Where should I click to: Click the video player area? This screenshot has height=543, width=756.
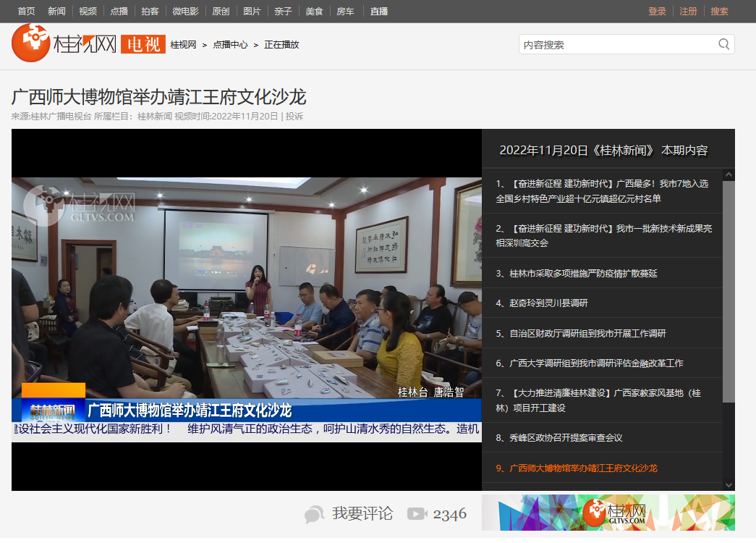[246, 309]
